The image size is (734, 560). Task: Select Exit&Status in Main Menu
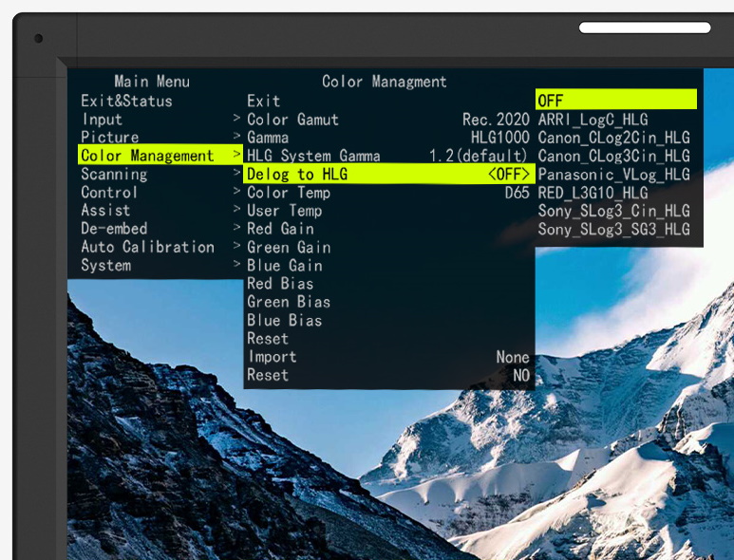coord(126,101)
